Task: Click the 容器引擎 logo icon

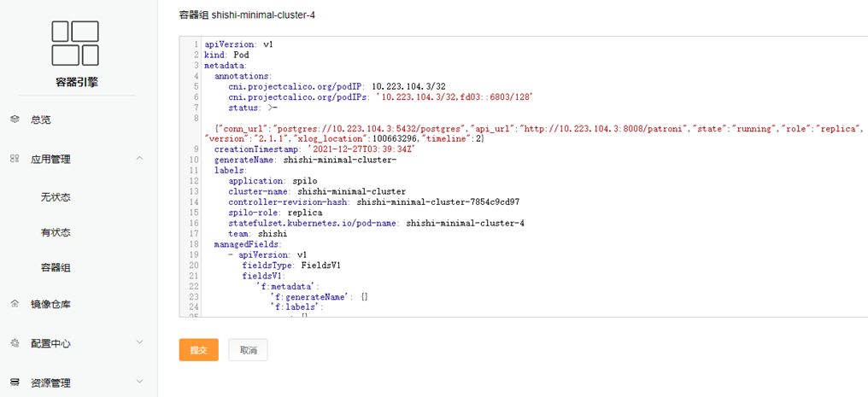Action: pyautogui.click(x=75, y=44)
